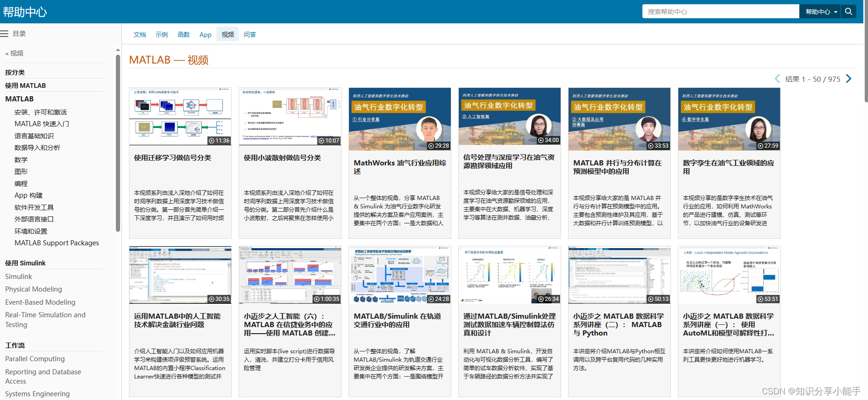
Task: Go to next results page arrow
Action: pyautogui.click(x=848, y=79)
